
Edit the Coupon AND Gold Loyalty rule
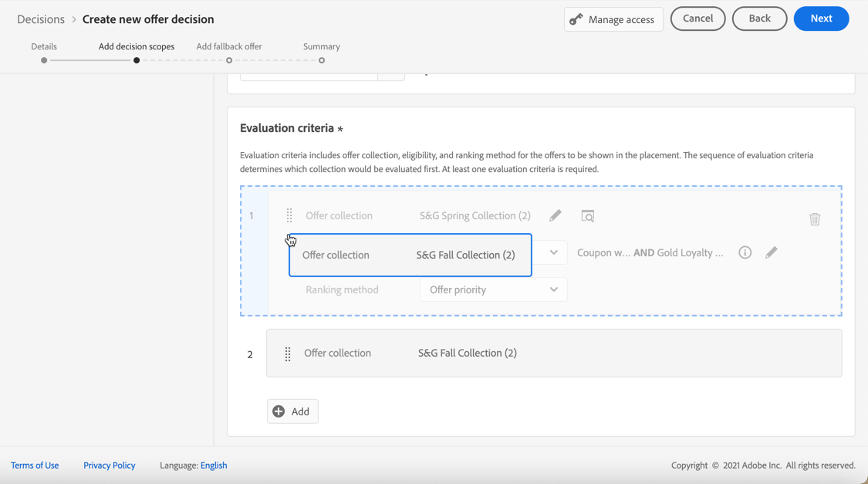(772, 252)
